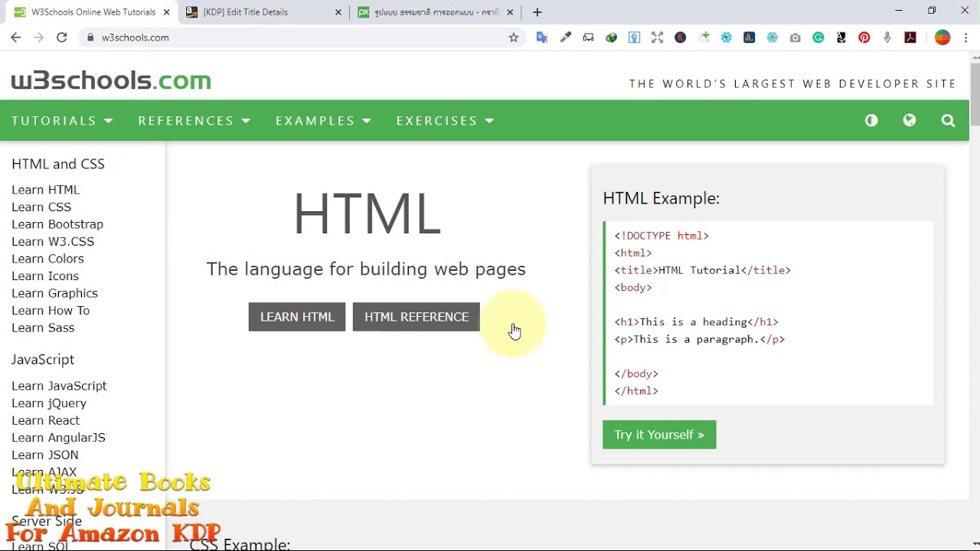Open the teal gear extension icon
The width and height of the screenshot is (980, 551).
[x=727, y=37]
